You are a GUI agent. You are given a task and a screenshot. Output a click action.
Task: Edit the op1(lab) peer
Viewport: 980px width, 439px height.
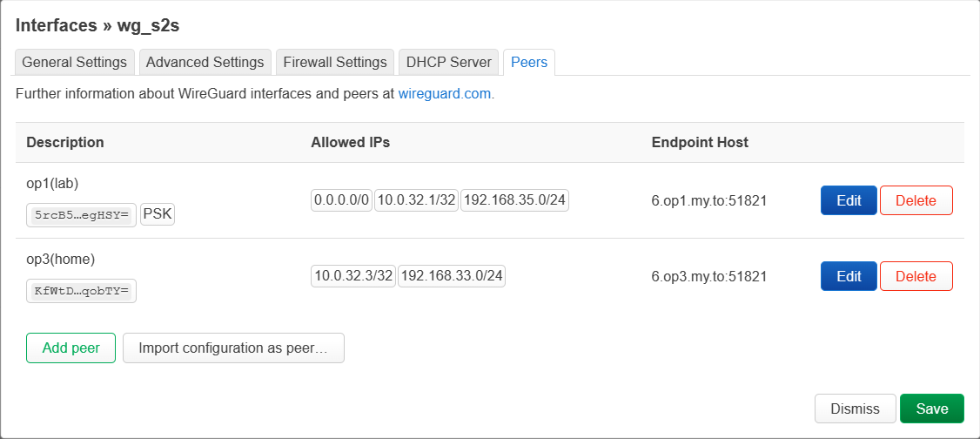[x=849, y=200]
